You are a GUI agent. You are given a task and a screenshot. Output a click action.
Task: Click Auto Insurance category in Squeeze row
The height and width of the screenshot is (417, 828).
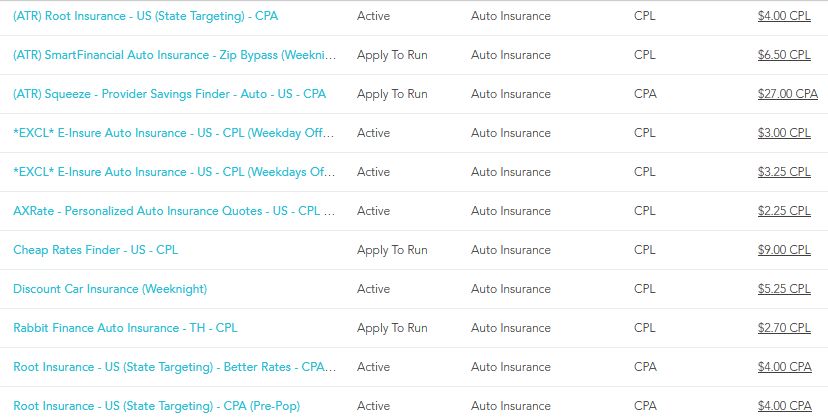(x=511, y=94)
